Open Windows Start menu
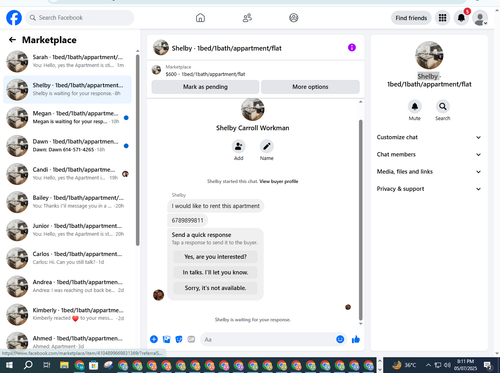The image size is (500, 373). tap(9, 365)
